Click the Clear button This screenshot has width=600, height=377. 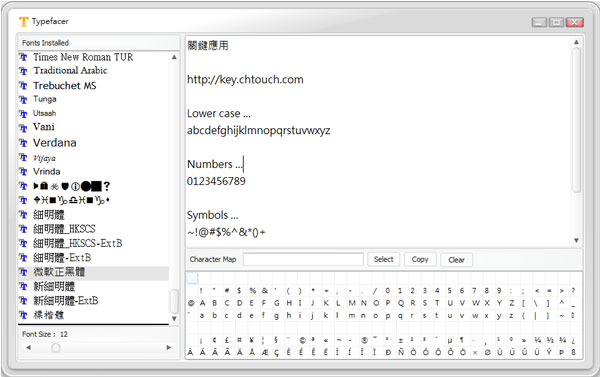pyautogui.click(x=456, y=260)
